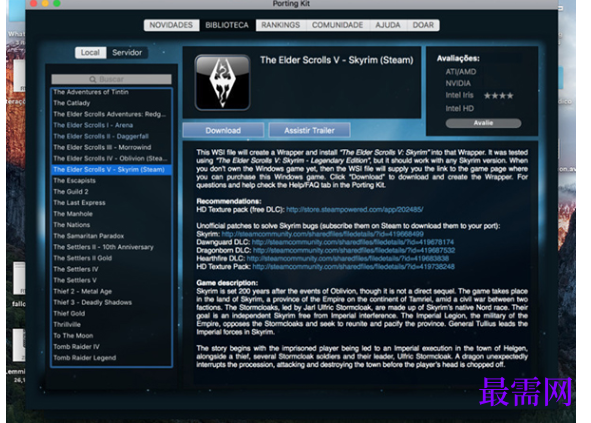Select Thief 3 - Deadly Shadows
Screen dimensions: 591x423
pyautogui.click(x=112, y=302)
